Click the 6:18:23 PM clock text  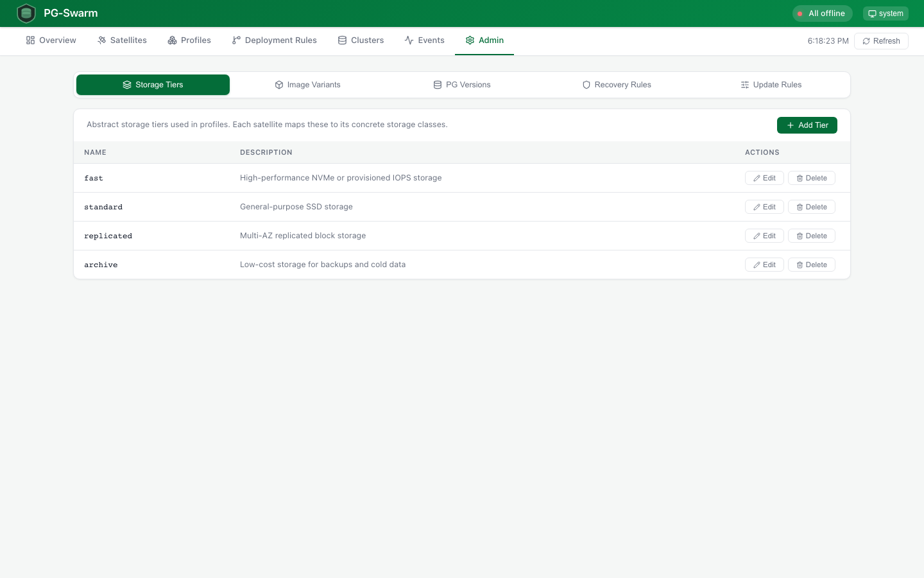pyautogui.click(x=828, y=41)
